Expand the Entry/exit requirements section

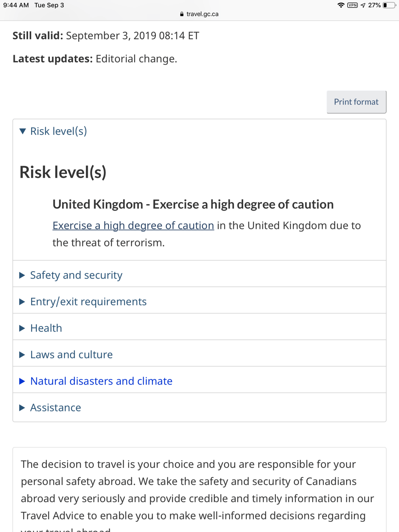tap(88, 302)
